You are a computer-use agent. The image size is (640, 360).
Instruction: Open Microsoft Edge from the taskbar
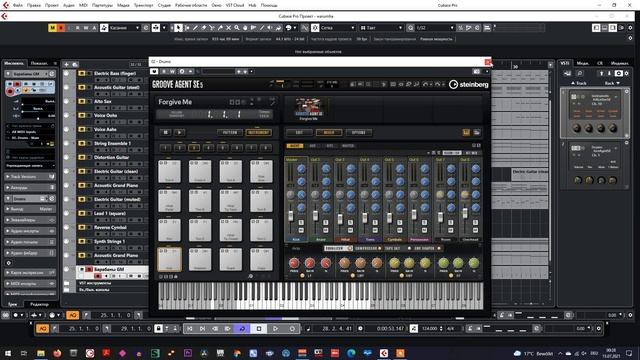pyautogui.click(x=351, y=353)
